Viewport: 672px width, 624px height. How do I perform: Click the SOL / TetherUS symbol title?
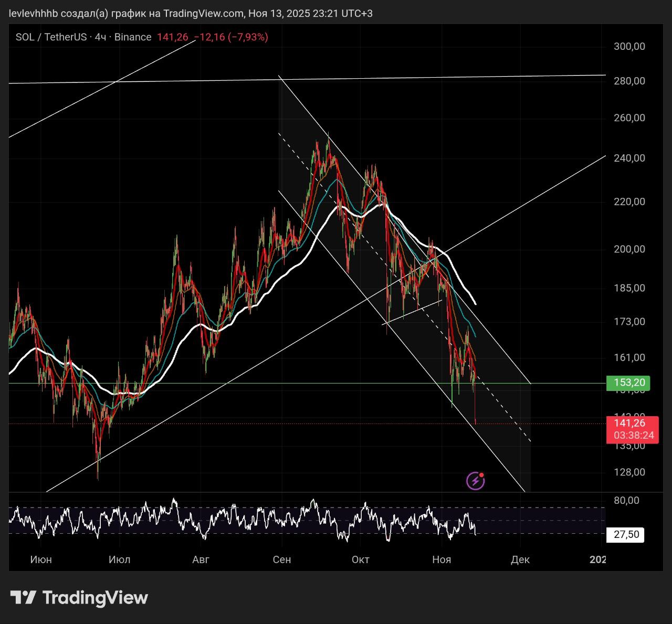point(51,37)
